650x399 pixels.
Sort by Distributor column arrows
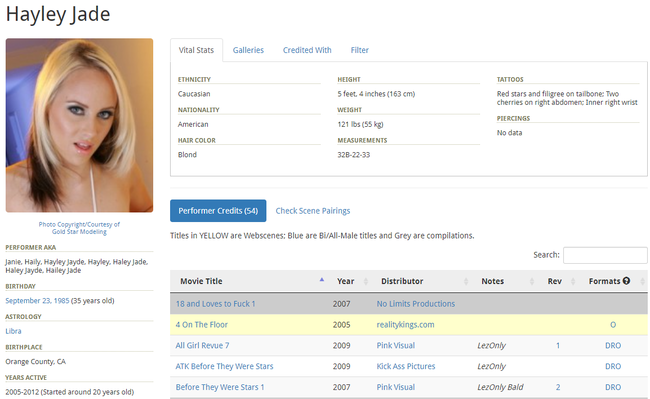(466, 281)
